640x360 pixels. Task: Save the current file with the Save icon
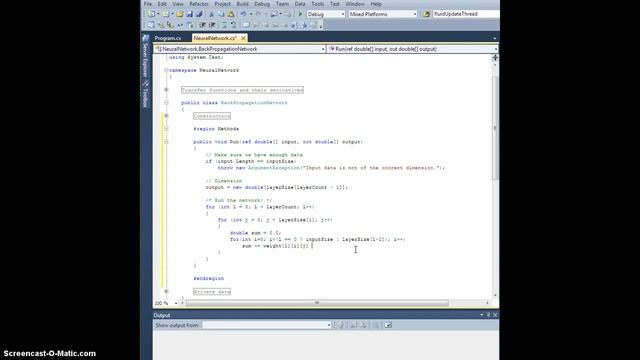(x=189, y=14)
